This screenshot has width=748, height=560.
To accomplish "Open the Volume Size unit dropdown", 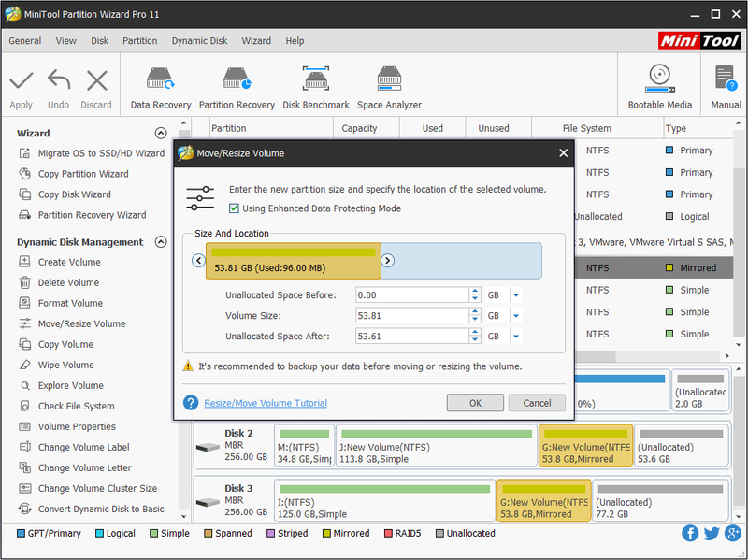I will point(516,316).
